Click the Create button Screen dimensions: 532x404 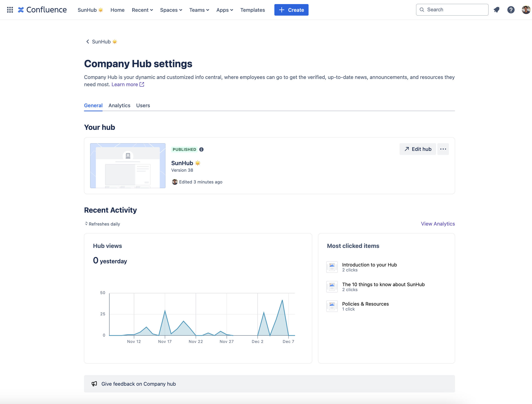(x=291, y=10)
